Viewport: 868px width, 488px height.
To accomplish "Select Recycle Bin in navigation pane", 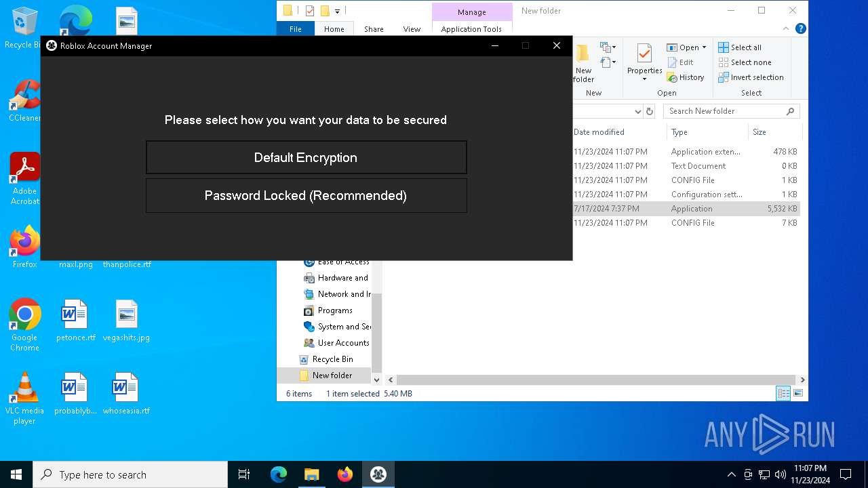I will pyautogui.click(x=326, y=359).
